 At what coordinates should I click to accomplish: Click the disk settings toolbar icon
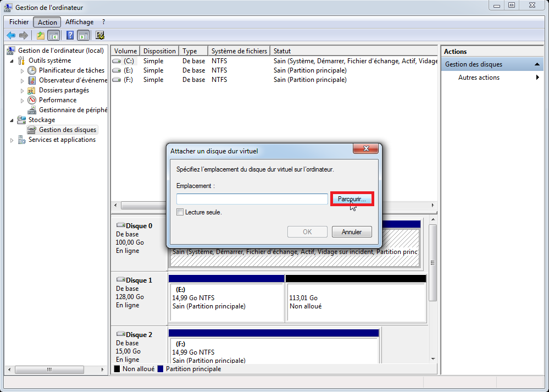[x=100, y=35]
